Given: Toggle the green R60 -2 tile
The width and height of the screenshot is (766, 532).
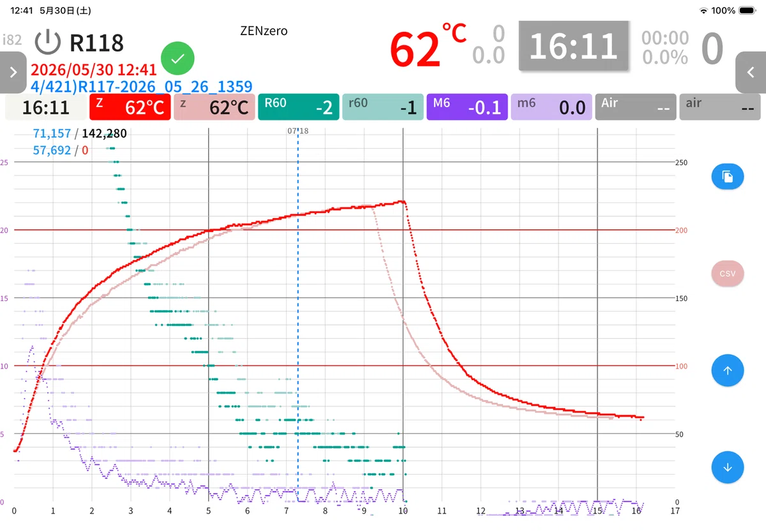Looking at the screenshot, I should 298,107.
